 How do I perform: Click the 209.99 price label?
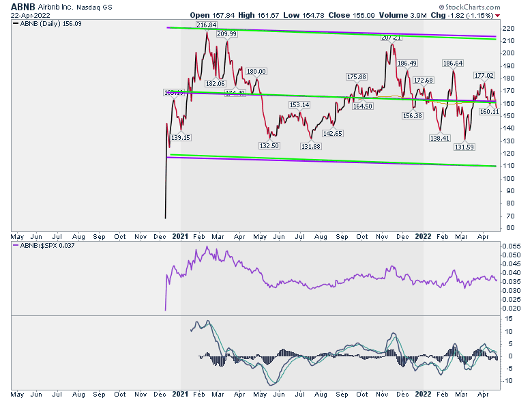[x=227, y=34]
